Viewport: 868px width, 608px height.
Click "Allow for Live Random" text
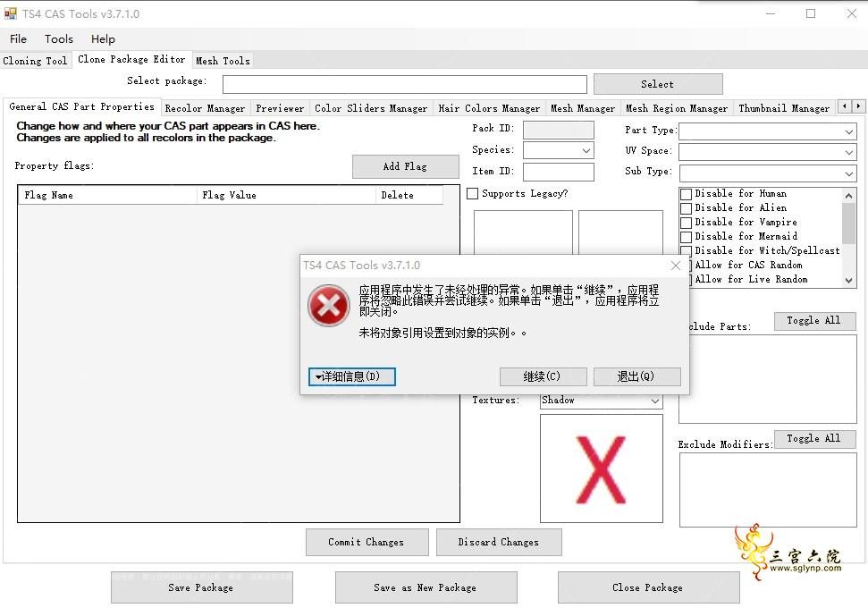pyautogui.click(x=751, y=280)
